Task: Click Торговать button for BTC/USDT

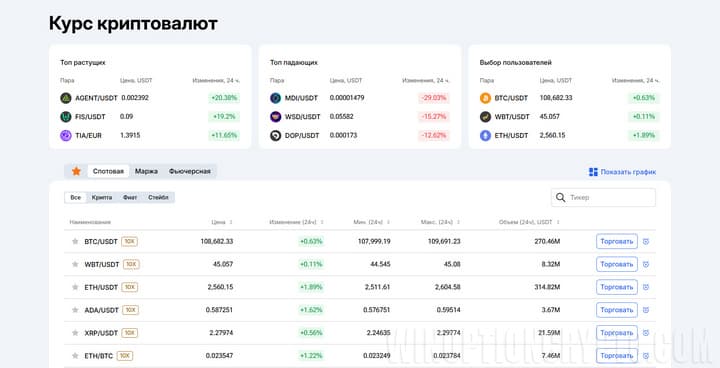Action: (617, 241)
